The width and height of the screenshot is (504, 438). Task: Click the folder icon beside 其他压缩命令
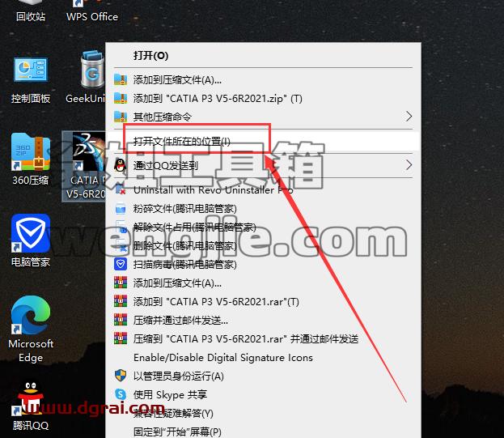(x=121, y=117)
